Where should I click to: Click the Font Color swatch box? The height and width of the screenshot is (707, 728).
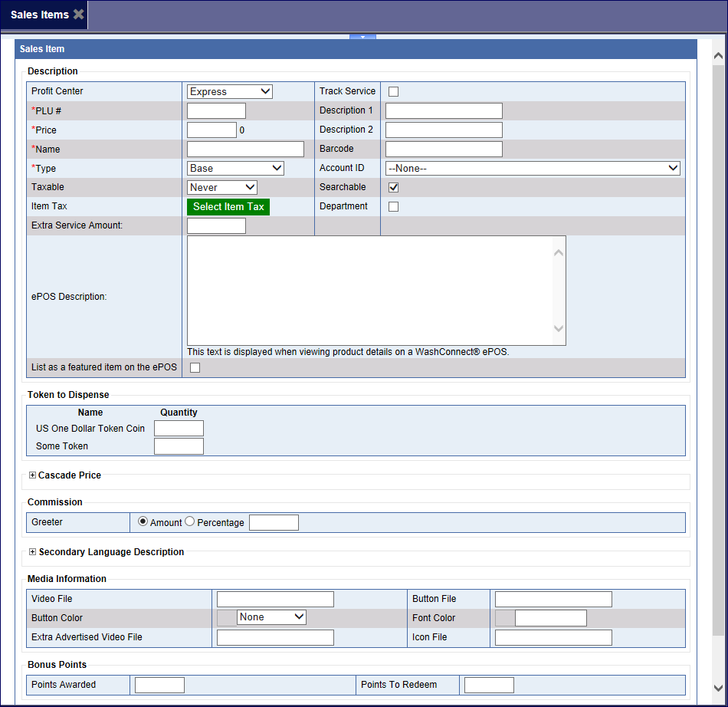tap(505, 618)
